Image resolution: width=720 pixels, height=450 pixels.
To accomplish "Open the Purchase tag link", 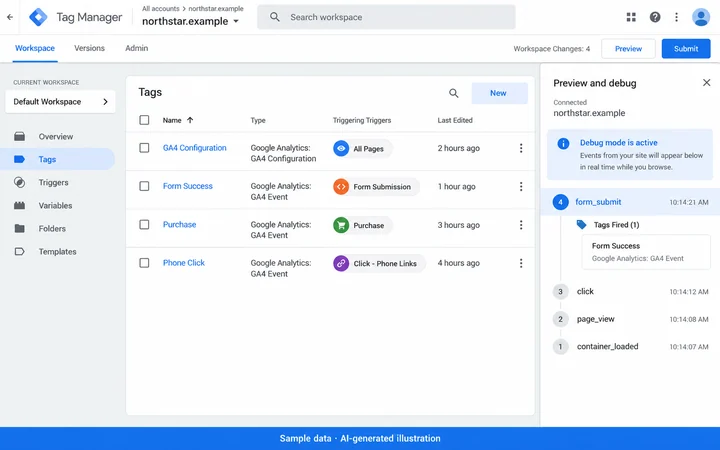I will (180, 225).
